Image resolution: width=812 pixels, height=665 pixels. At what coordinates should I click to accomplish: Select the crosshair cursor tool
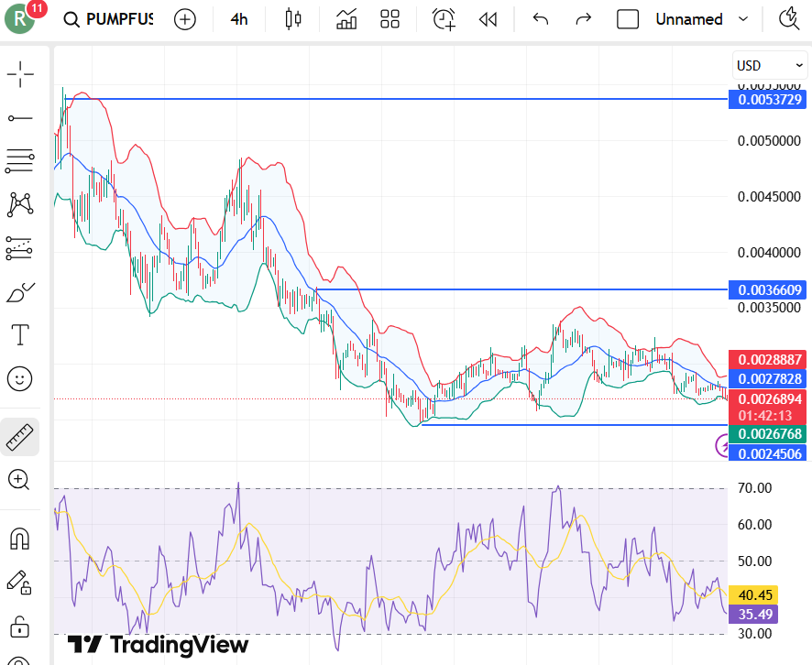[20, 74]
